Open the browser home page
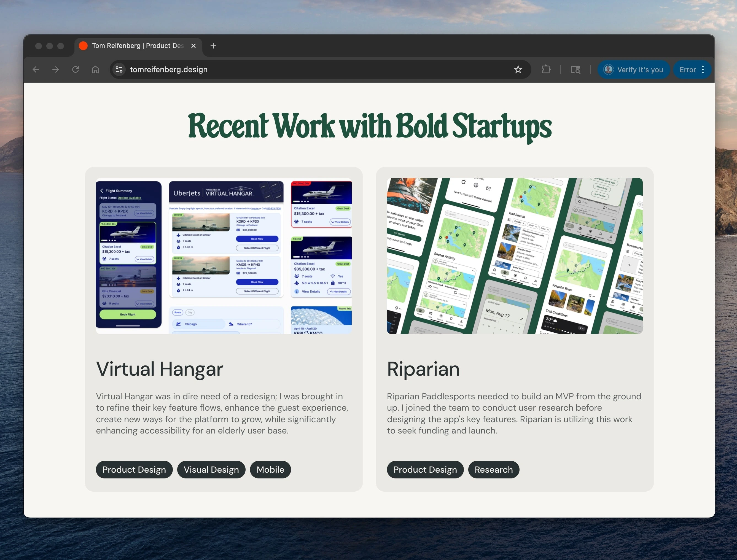The image size is (737, 560). [x=95, y=69]
